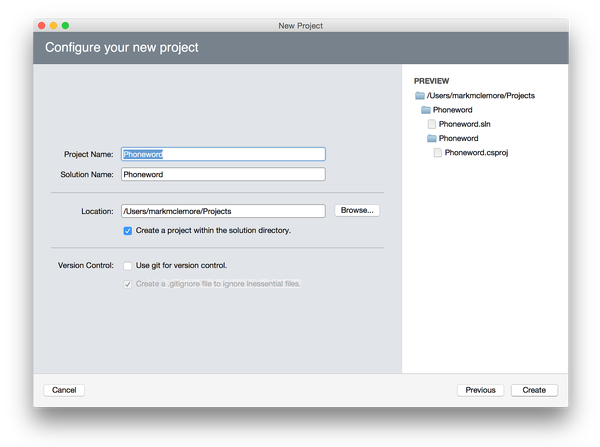Click the Projects root folder icon in preview
600x447 pixels.
[419, 96]
